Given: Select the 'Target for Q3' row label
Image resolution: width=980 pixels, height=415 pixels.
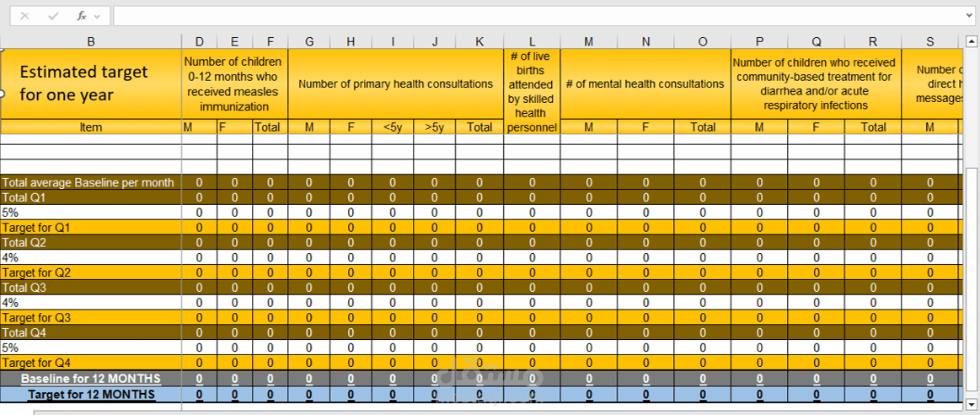Looking at the screenshot, I should tap(91, 318).
